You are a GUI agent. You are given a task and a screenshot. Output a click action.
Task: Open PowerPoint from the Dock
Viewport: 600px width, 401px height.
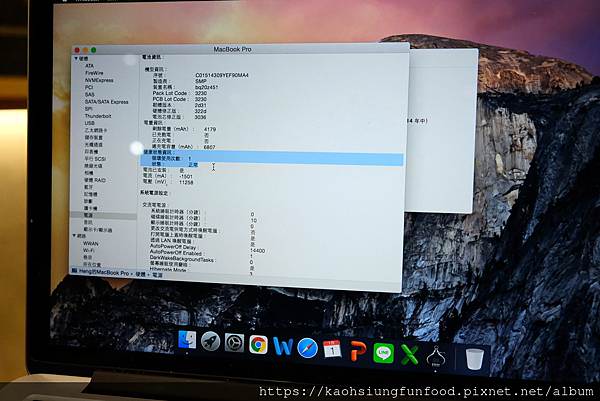(358, 351)
